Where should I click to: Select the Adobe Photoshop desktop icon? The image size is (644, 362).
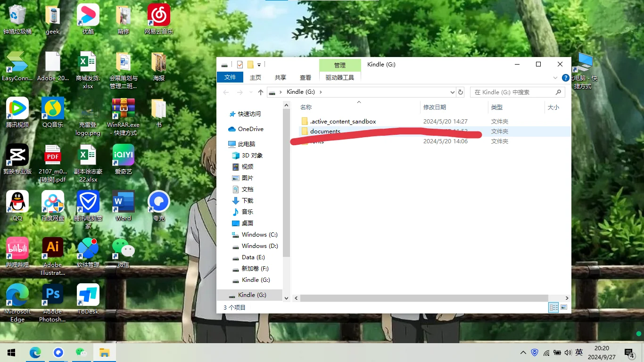tap(53, 303)
